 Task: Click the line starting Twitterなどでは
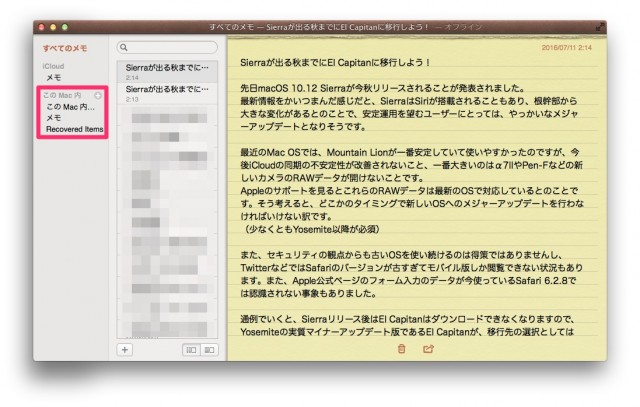click(x=411, y=268)
